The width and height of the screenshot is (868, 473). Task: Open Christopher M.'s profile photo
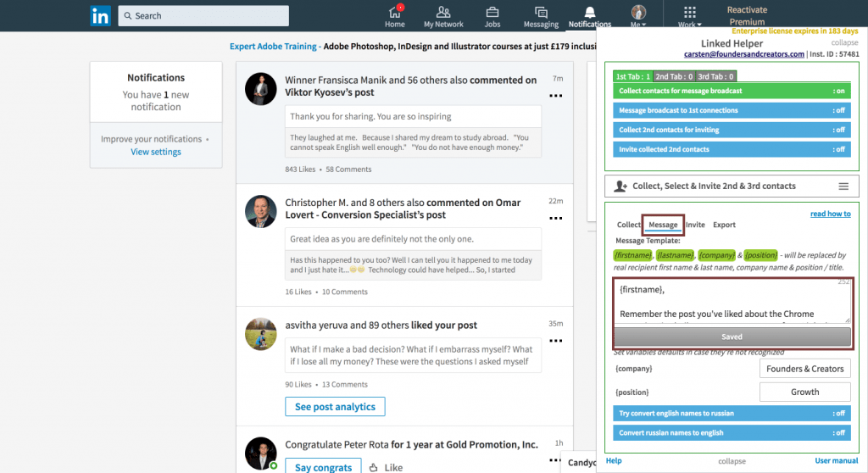[261, 211]
